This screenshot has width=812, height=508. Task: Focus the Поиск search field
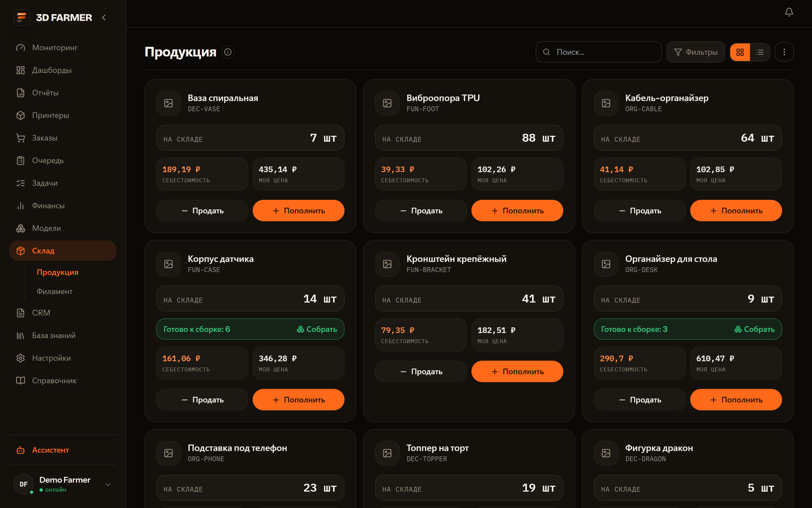[599, 52]
